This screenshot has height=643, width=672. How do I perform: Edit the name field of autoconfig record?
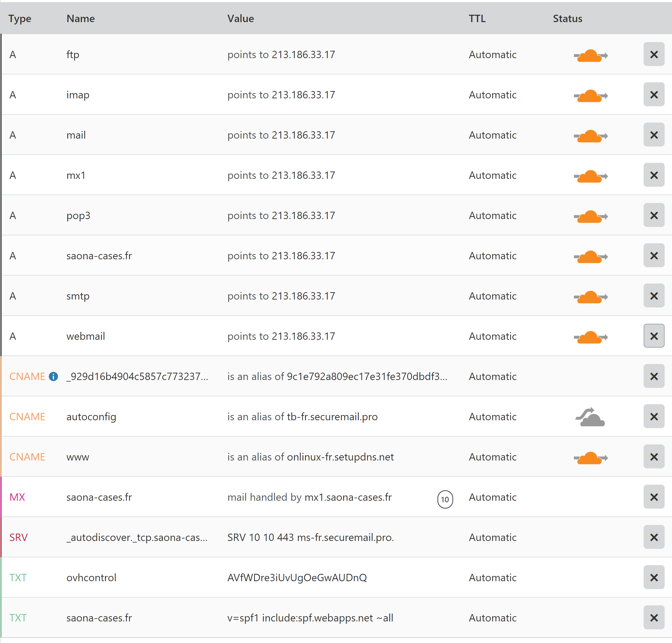point(91,417)
